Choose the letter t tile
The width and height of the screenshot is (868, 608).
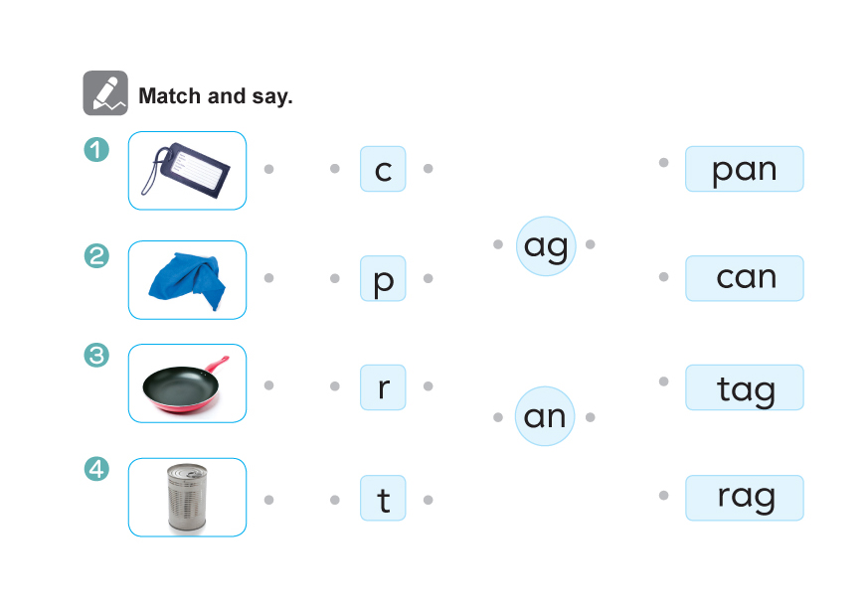(x=383, y=499)
